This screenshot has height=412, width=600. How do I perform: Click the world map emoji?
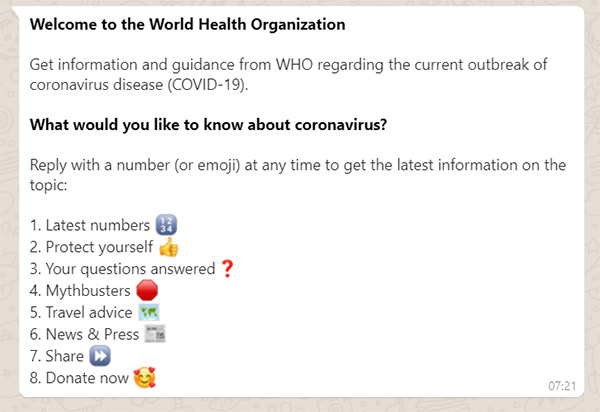149,313
